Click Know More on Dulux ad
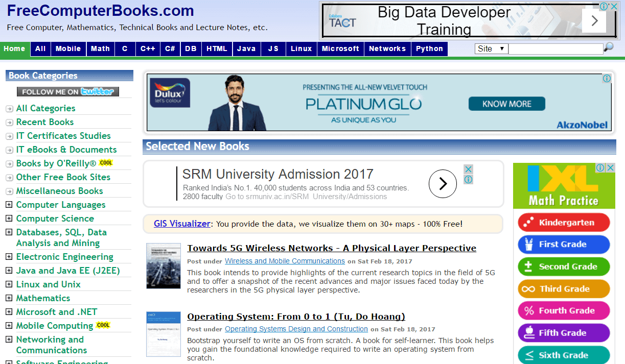 click(x=507, y=104)
